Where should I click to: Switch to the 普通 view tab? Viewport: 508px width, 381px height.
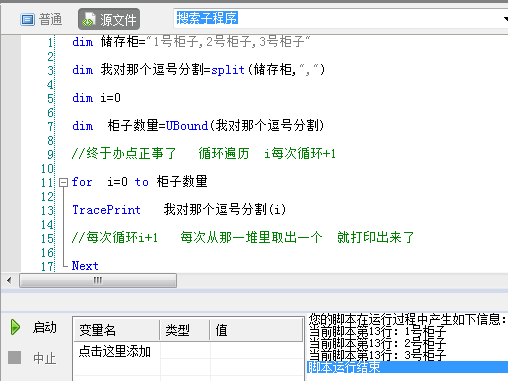click(41, 19)
